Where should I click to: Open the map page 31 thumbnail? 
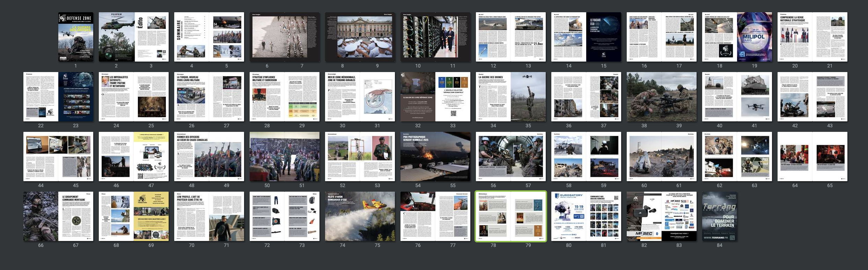click(377, 97)
